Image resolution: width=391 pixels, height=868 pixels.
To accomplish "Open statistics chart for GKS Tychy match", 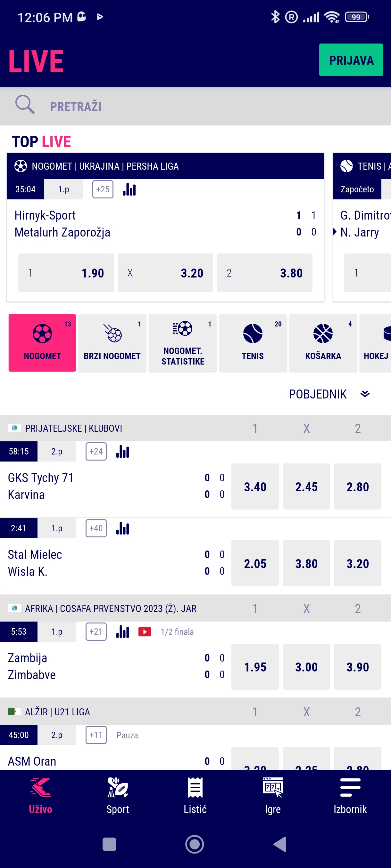I will pos(122,452).
